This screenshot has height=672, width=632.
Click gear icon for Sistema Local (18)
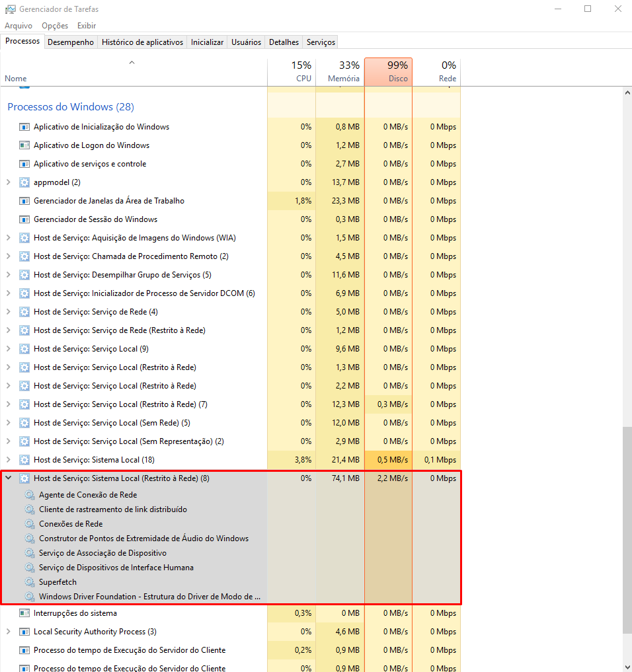[x=24, y=460]
